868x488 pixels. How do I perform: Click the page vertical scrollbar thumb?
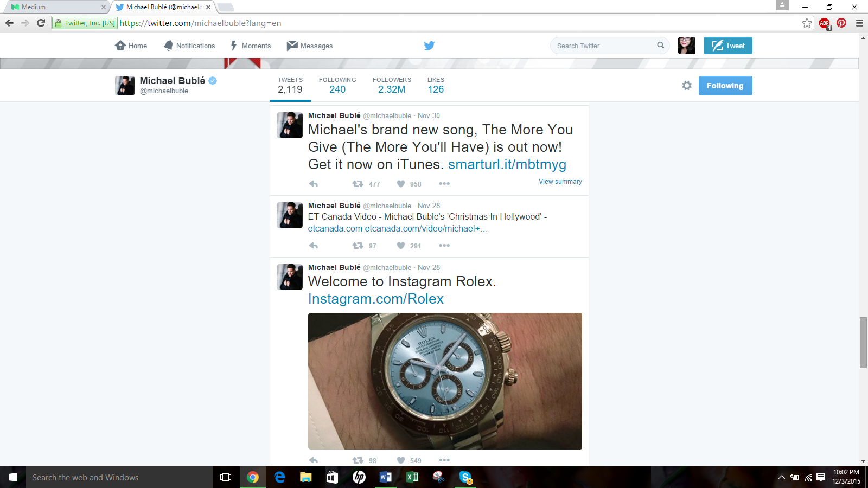click(x=863, y=343)
